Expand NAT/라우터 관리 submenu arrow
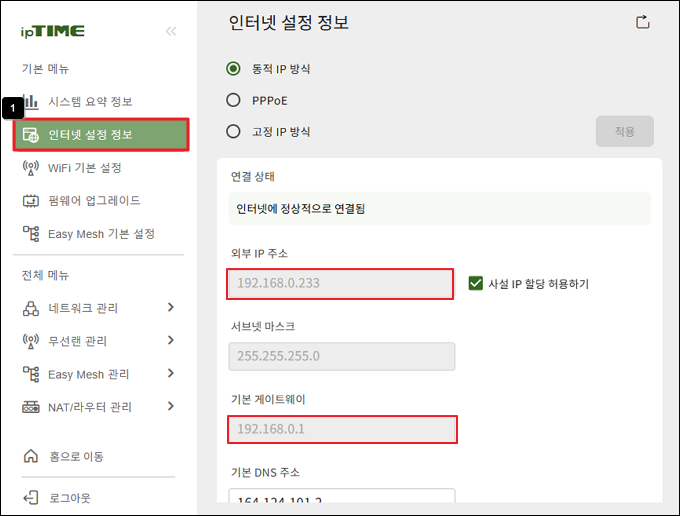 coord(171,406)
